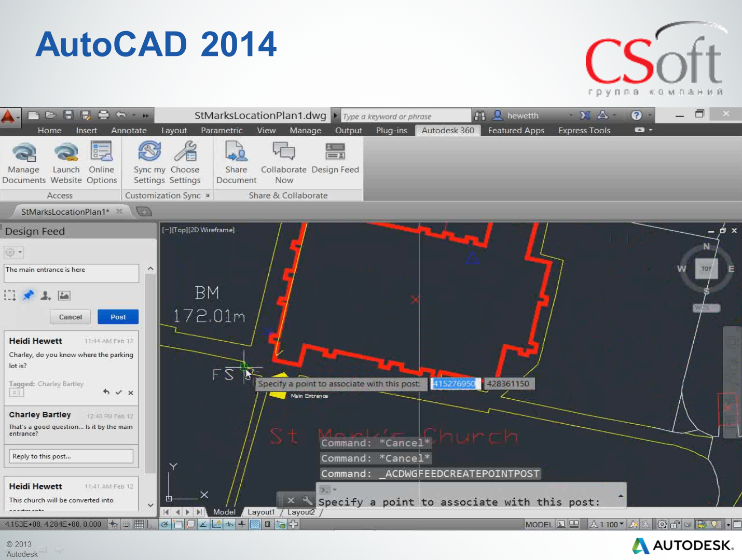Viewport: 742px width, 560px height.
Task: Attach an image to the feed post
Action: pos(64,295)
